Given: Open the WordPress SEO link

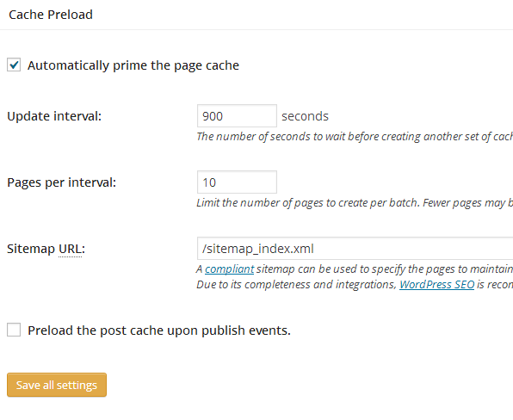Looking at the screenshot, I should point(436,285).
